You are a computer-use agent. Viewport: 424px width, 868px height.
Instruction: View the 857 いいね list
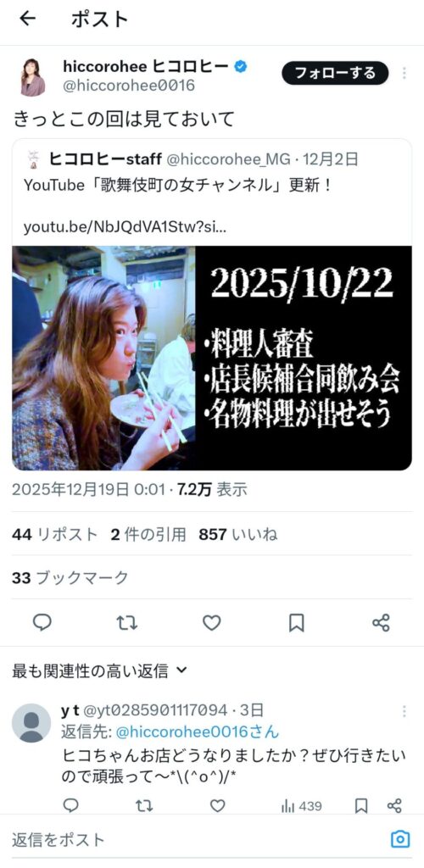tap(238, 534)
